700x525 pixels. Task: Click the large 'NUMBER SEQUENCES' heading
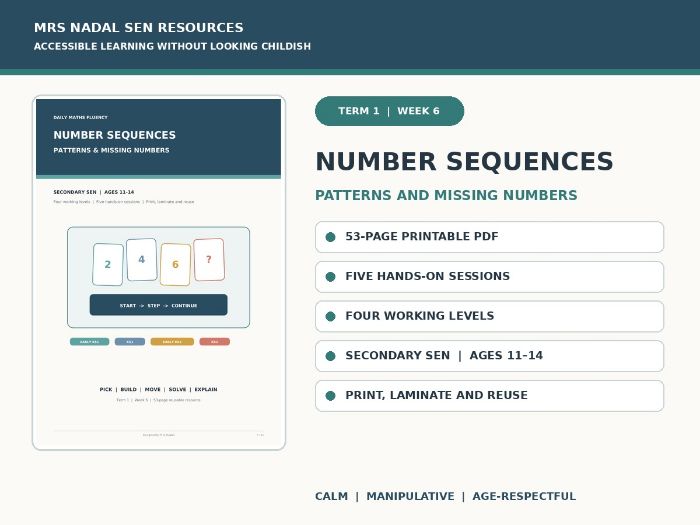coord(464,161)
